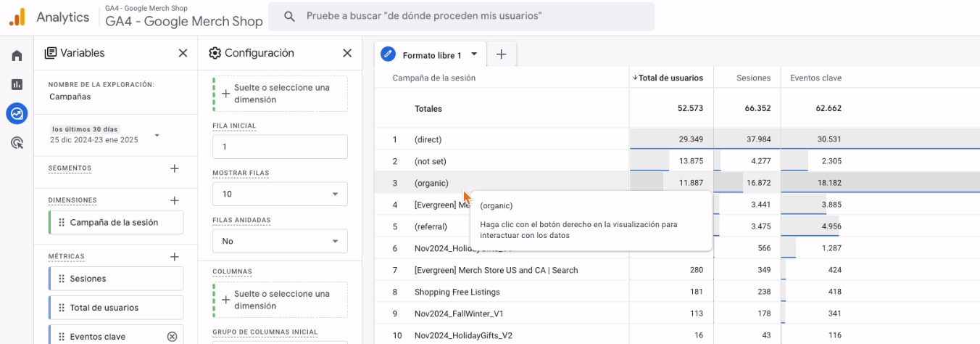Add a new segment with plus icon
Viewport: 980px width, 344px height.
pyautogui.click(x=174, y=168)
